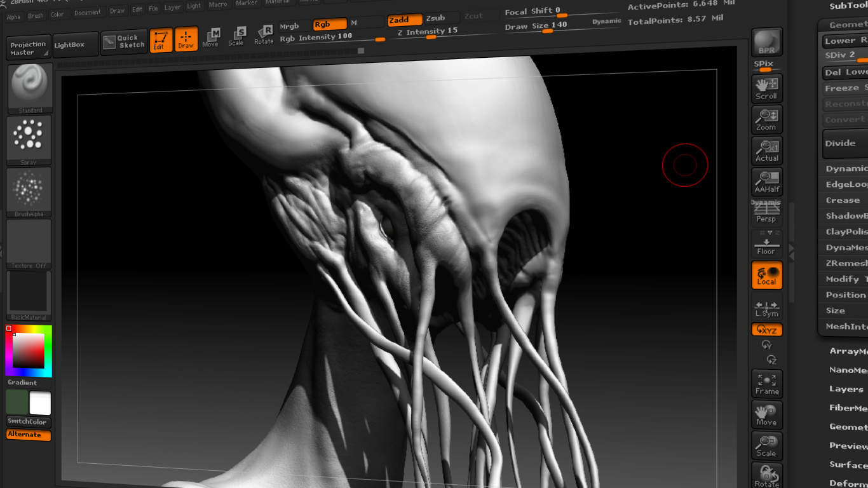Expand the ArrayMesh subpalette

coord(848,351)
